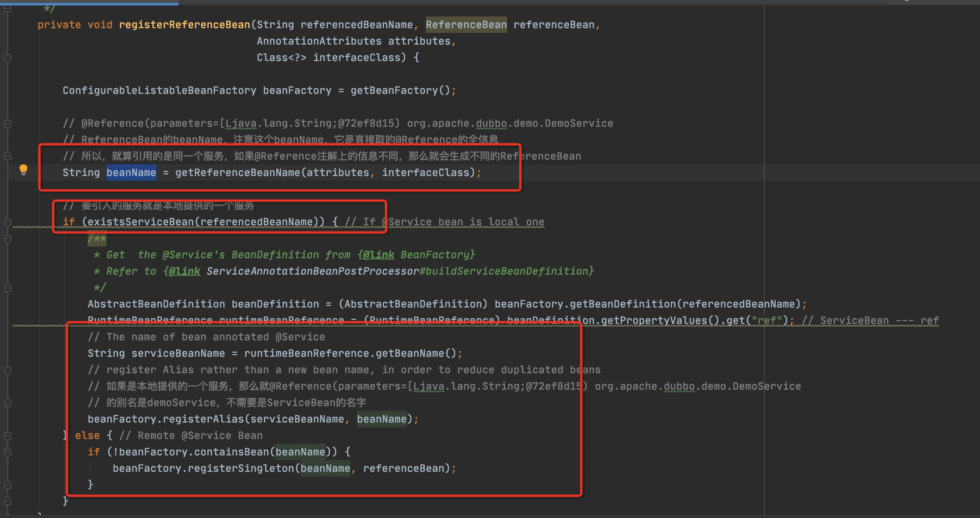The height and width of the screenshot is (518, 980).
Task: Toggle the fold marker at the '// @Reference(parameters=' comment line
Action: tap(7, 124)
